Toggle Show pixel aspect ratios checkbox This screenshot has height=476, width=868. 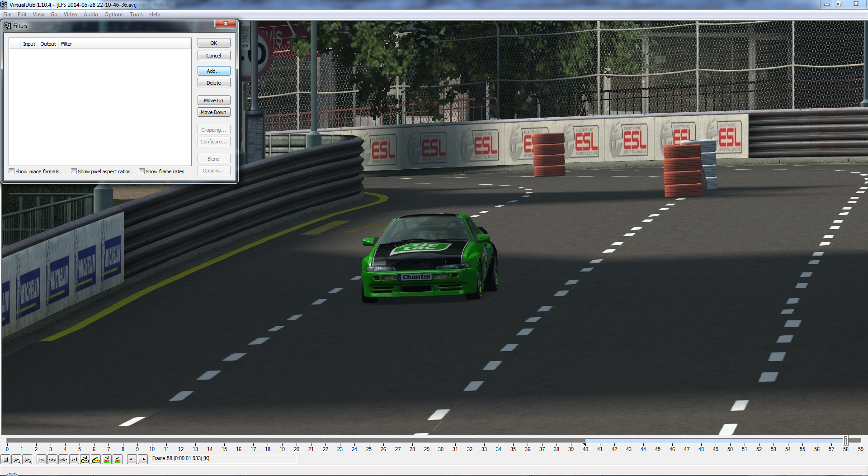[x=74, y=171]
